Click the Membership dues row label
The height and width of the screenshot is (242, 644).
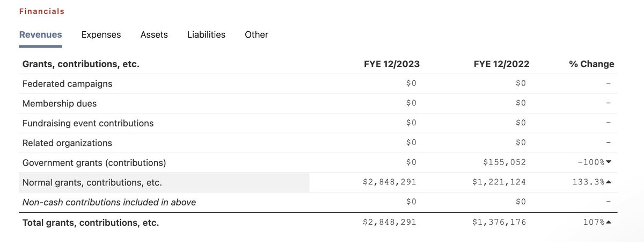tap(60, 103)
